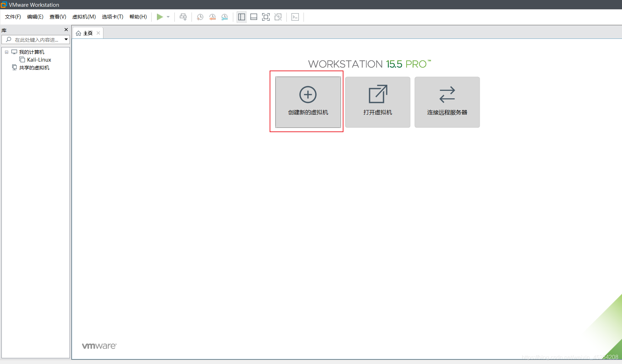Click the 连接远程服务器 button

click(x=447, y=102)
